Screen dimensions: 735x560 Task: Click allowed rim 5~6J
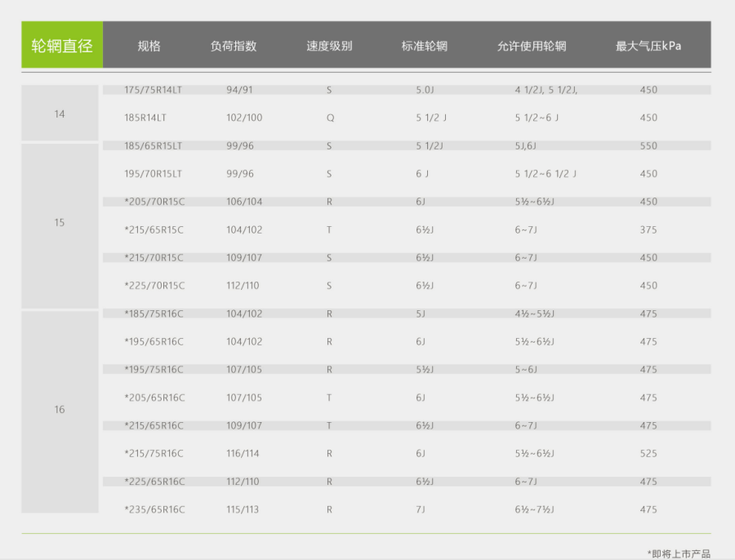coord(526,369)
